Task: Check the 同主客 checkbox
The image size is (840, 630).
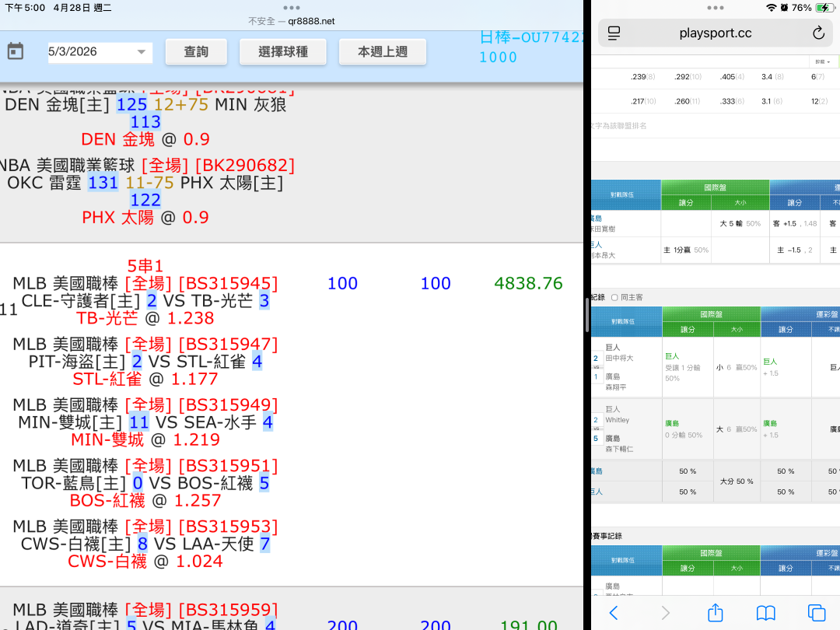Action: [x=615, y=297]
